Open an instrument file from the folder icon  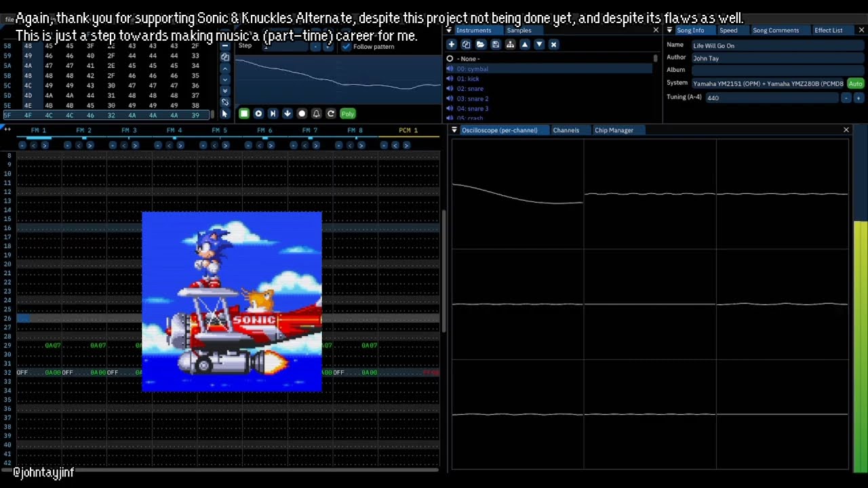pyautogui.click(x=480, y=44)
